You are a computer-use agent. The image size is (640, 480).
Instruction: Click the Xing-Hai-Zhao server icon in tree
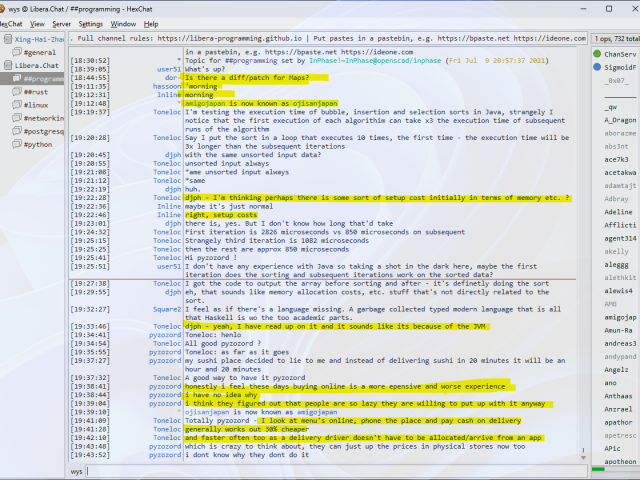(x=7, y=38)
